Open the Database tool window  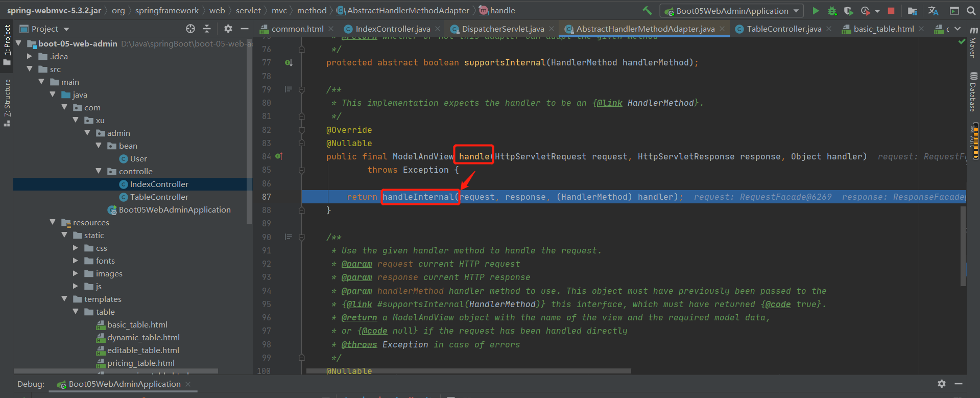[x=973, y=92]
